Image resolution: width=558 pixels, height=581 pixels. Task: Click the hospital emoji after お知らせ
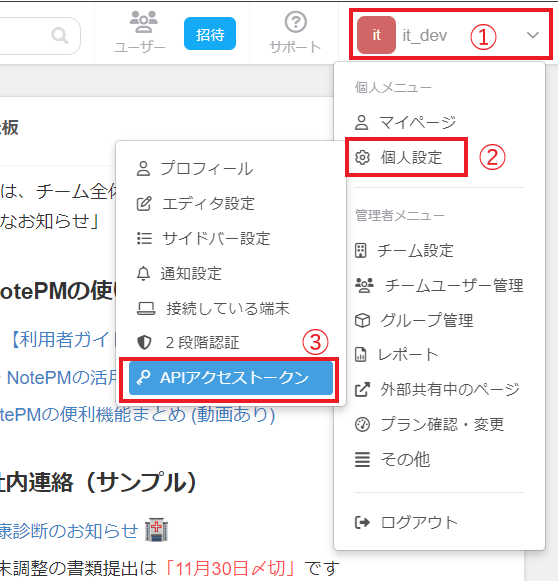point(156,530)
